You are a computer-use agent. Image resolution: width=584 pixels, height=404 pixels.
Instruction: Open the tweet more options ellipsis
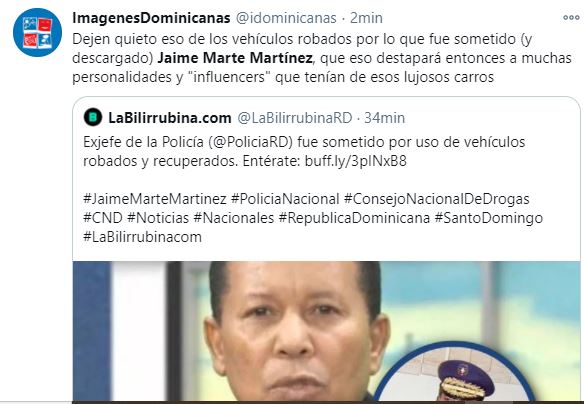point(571,18)
